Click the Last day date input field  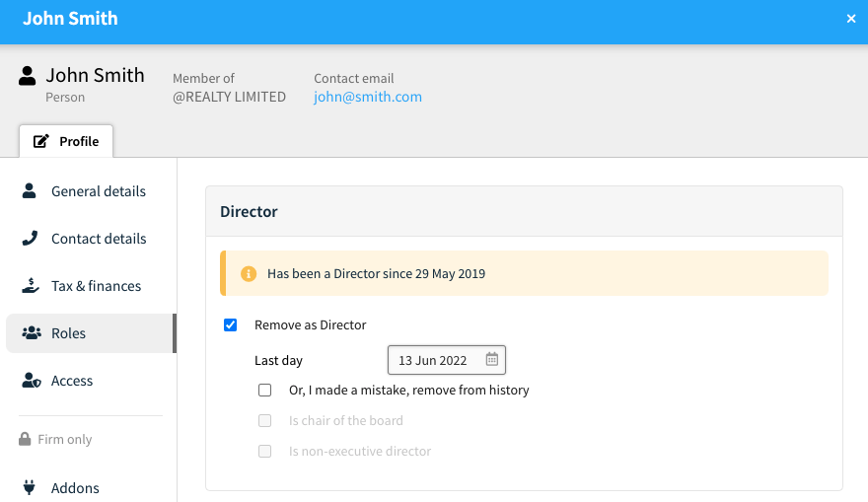[447, 360]
